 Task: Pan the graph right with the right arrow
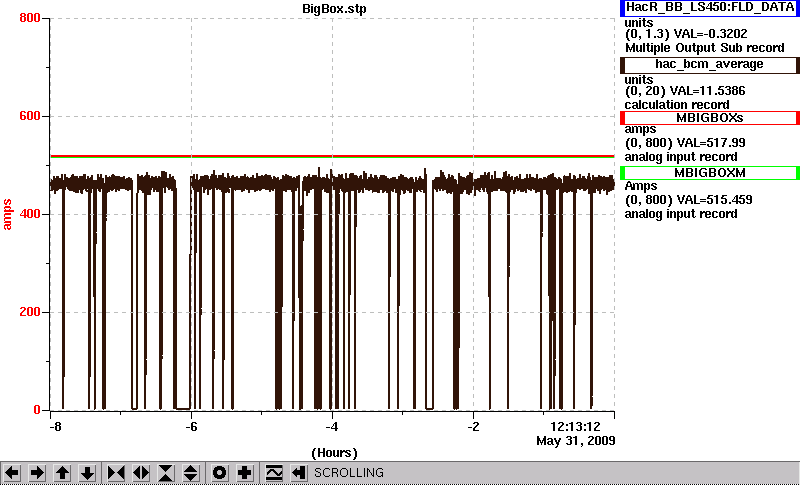click(37, 473)
